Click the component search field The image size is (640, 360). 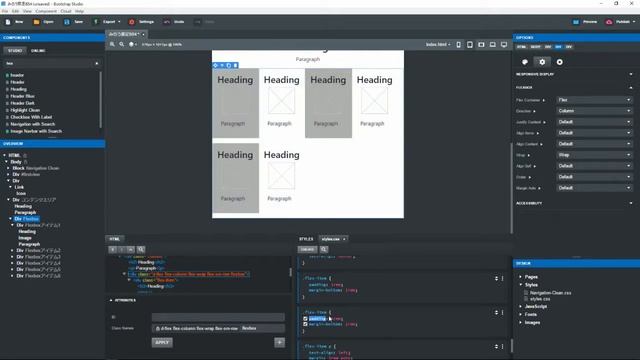(x=51, y=64)
